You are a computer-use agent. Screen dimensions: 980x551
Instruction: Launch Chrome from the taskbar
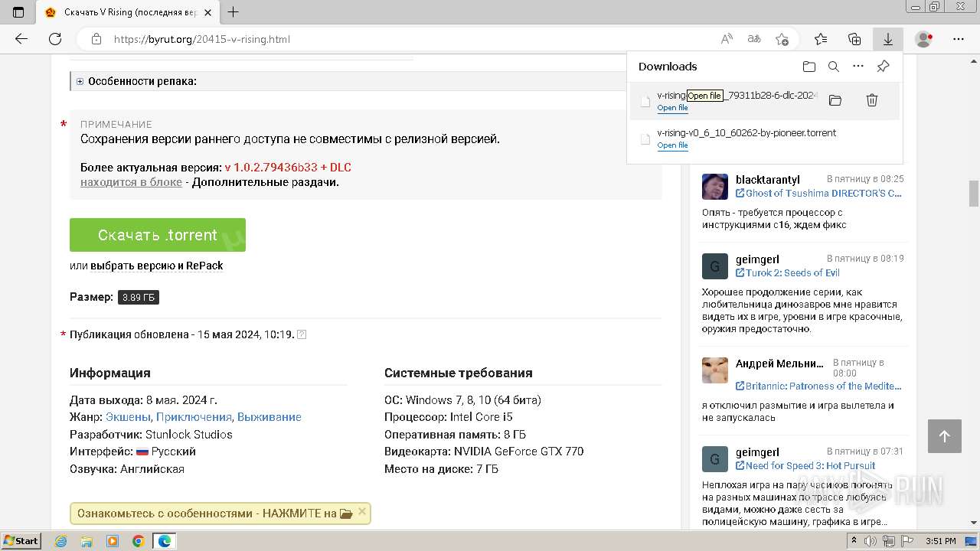point(139,541)
